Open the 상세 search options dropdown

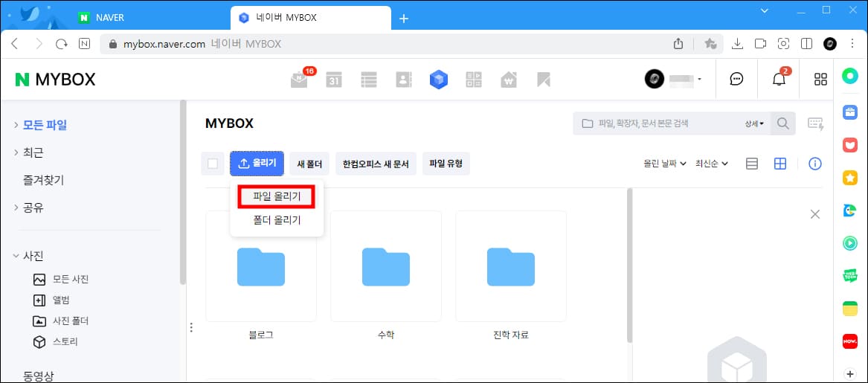[754, 123]
